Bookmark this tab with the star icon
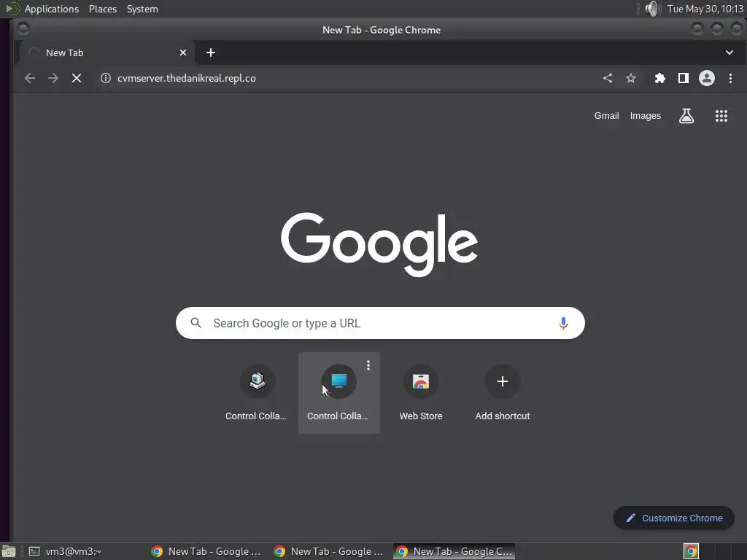The width and height of the screenshot is (747, 560). click(x=631, y=78)
